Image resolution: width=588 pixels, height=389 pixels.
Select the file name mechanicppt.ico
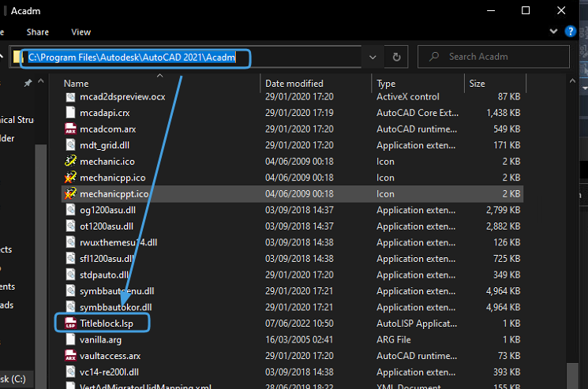click(114, 194)
